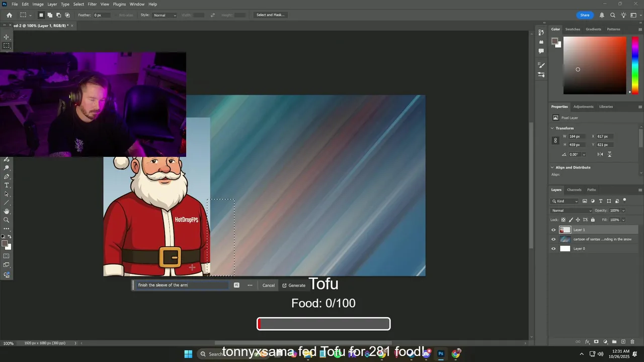Flip vertical in Transform section
The width and height of the screenshot is (644, 362).
click(610, 154)
